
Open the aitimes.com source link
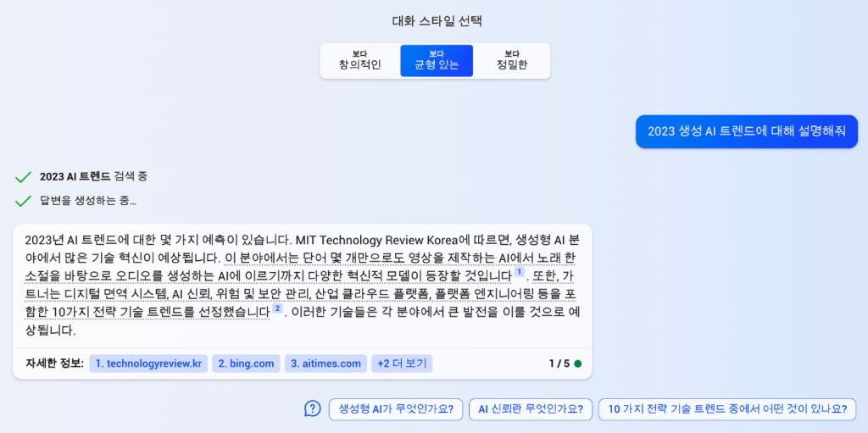pos(325,364)
